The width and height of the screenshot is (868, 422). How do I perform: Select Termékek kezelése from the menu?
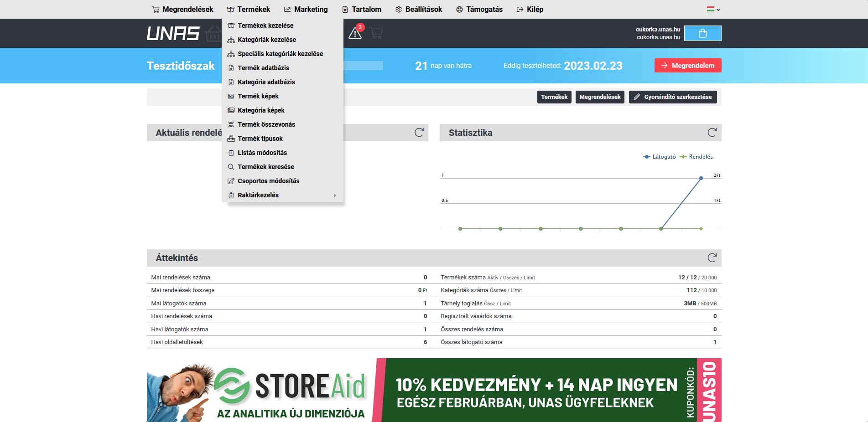(x=265, y=26)
